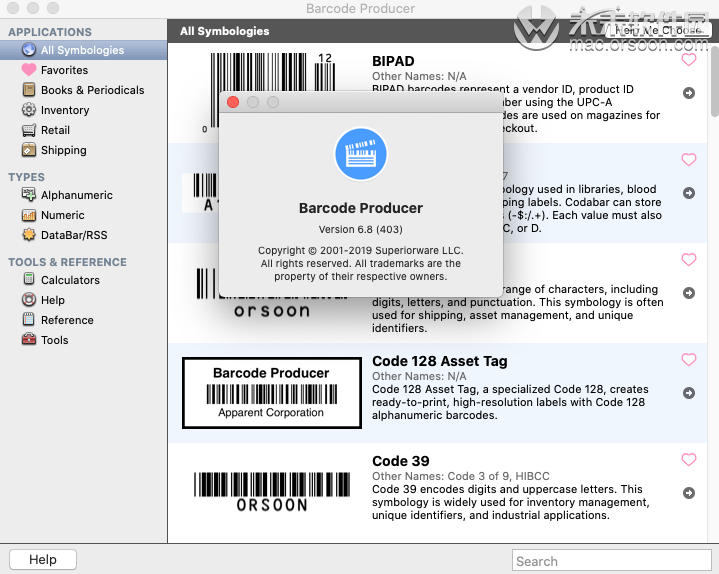
Task: Click the Inventory gear icon
Action: [x=29, y=110]
